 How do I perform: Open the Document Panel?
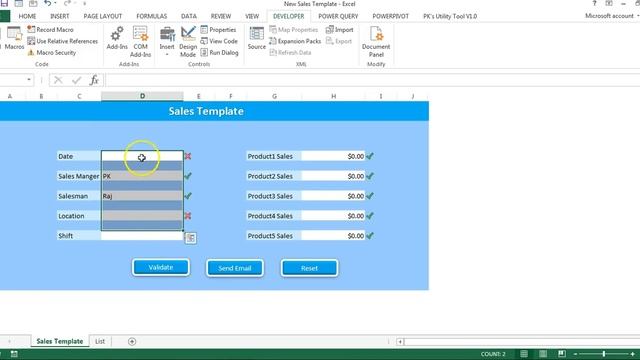(376, 42)
